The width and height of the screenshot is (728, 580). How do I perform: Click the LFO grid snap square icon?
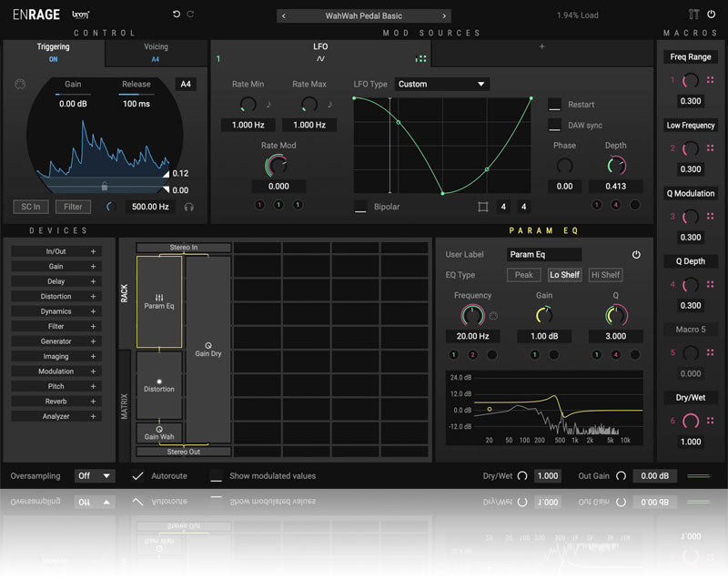[483, 207]
